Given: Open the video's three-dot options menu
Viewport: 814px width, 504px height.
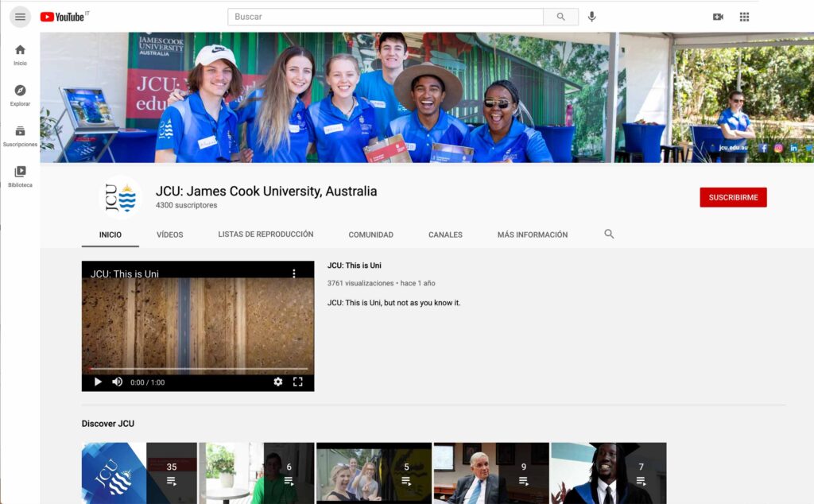Looking at the screenshot, I should point(294,273).
